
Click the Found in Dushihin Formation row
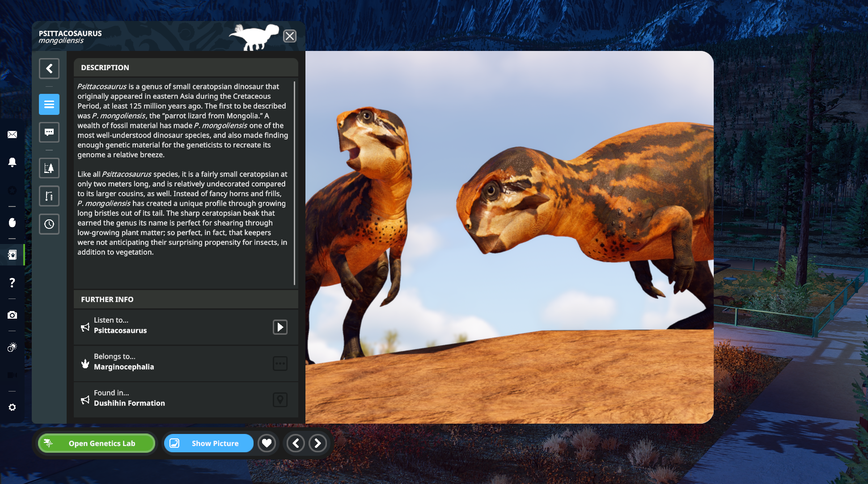coord(186,400)
